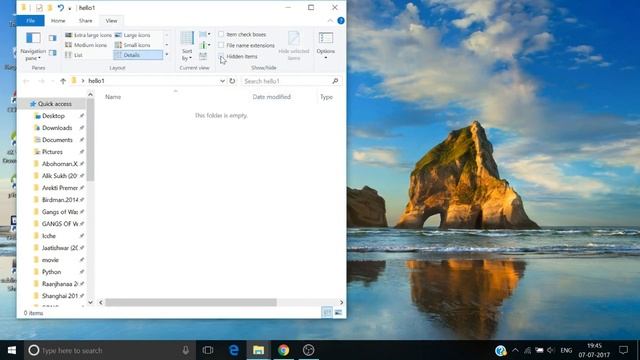Click the Forward navigation arrow
The height and width of the screenshot is (360, 640).
coord(41,81)
